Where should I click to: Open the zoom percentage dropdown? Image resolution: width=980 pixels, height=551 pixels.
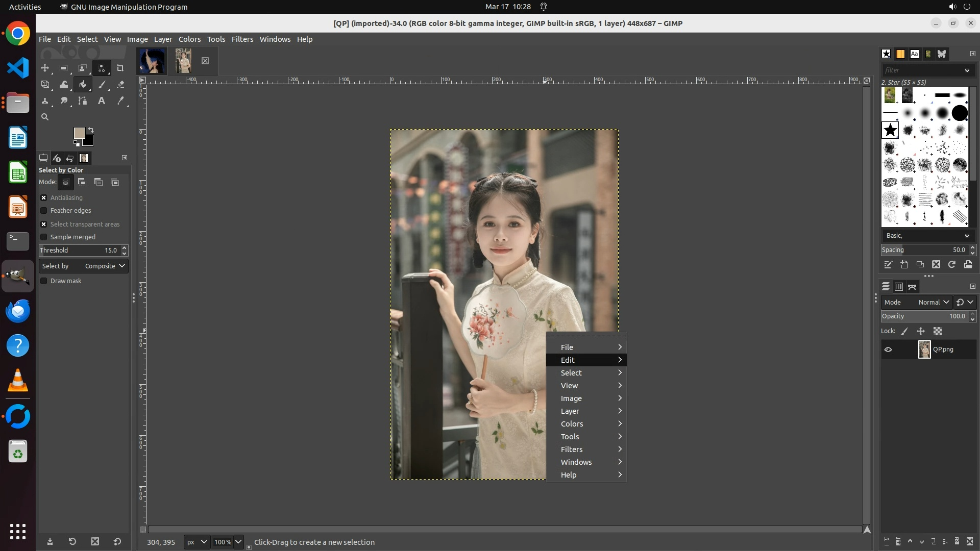click(238, 542)
